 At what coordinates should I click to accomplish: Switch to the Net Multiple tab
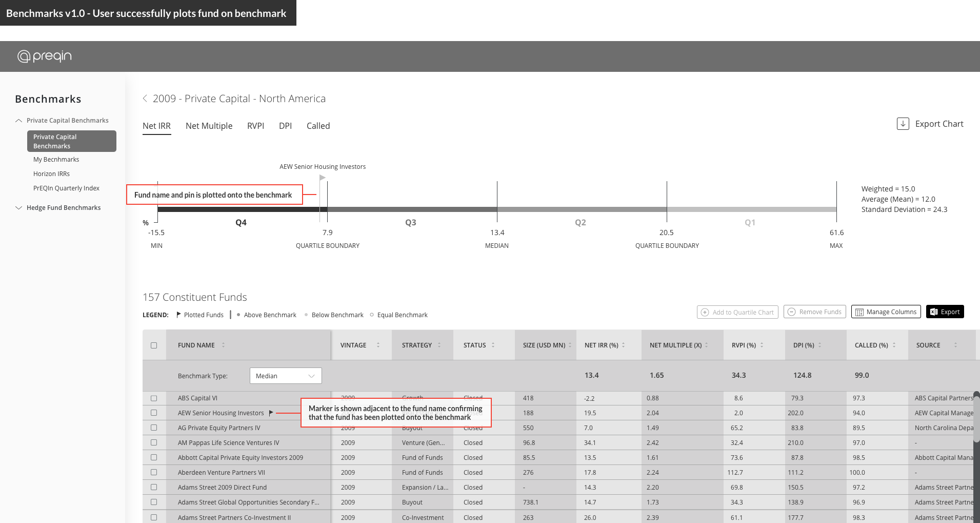pyautogui.click(x=209, y=126)
